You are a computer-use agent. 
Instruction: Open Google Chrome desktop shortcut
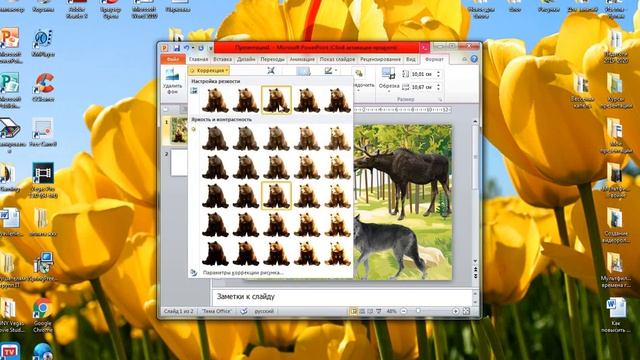click(x=43, y=314)
